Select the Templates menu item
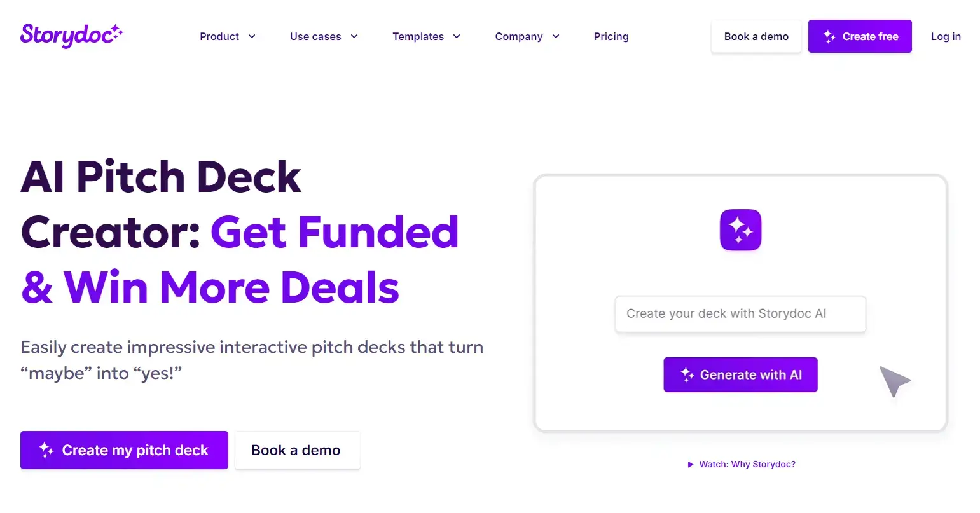Screen dimensions: 980x513 [418, 36]
